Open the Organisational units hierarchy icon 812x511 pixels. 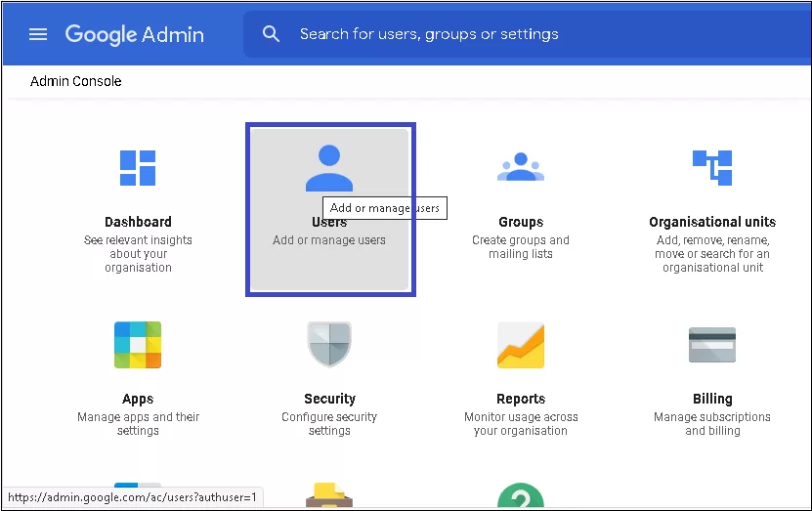712,168
